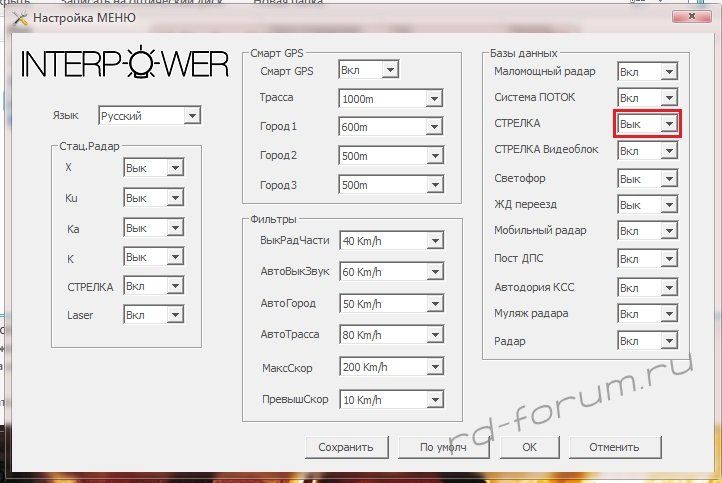Open highlighted СТРЕЛКА database dropdown
This screenshot has height=483, width=722.
tap(647, 124)
